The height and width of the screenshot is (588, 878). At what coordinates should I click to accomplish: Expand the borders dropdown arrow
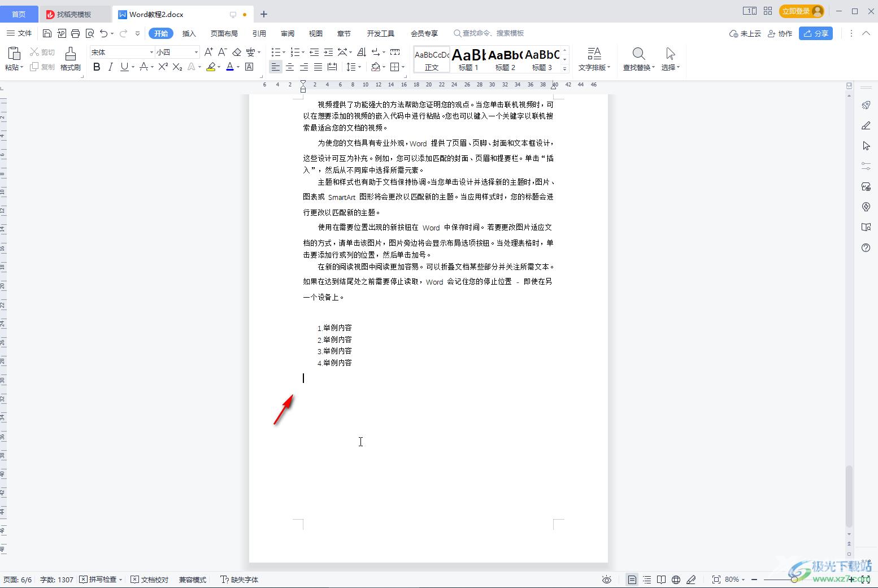pos(403,67)
